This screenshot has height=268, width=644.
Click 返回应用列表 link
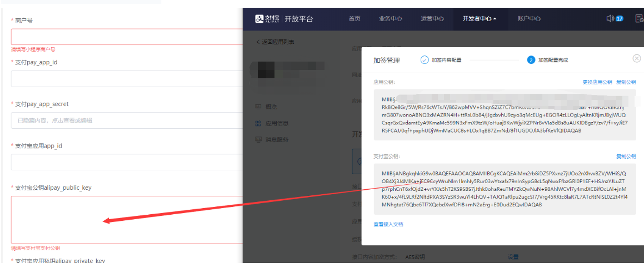(x=278, y=42)
